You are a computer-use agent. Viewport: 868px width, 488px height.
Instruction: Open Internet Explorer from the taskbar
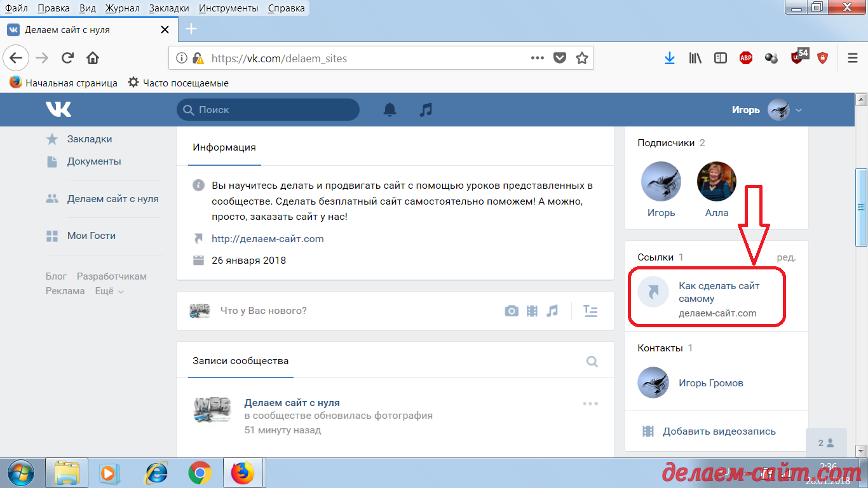click(156, 473)
